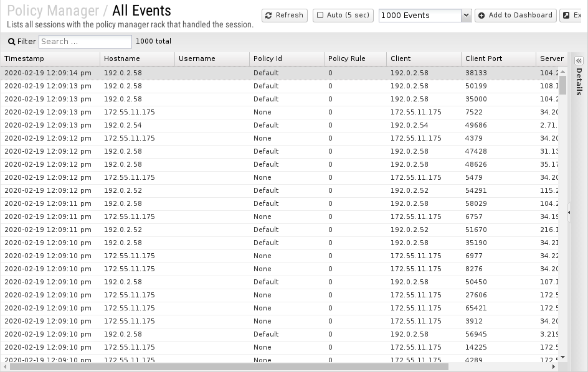This screenshot has height=372, width=588.
Task: Click client port 35000 cell
Action: [498, 100]
